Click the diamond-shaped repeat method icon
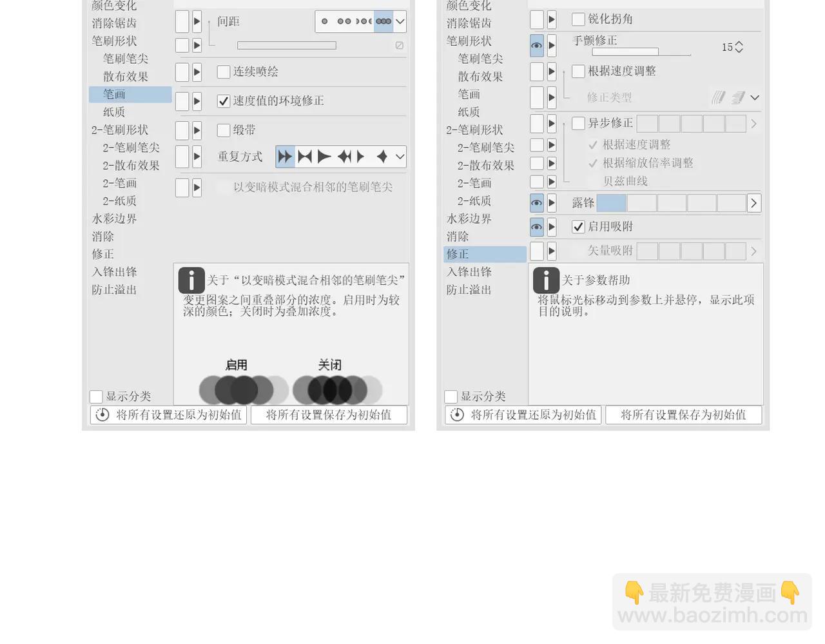The height and width of the screenshot is (644, 825). click(x=382, y=157)
